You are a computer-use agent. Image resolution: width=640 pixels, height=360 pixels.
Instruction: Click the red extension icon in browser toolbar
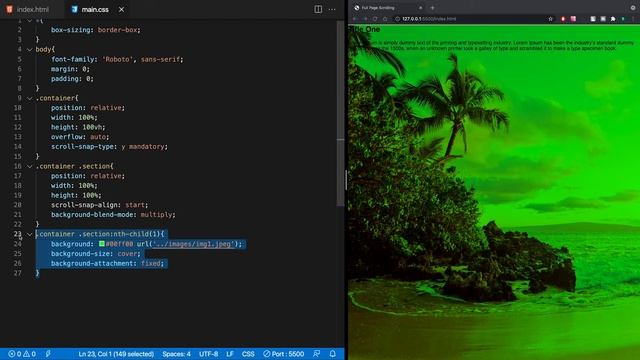click(x=563, y=19)
